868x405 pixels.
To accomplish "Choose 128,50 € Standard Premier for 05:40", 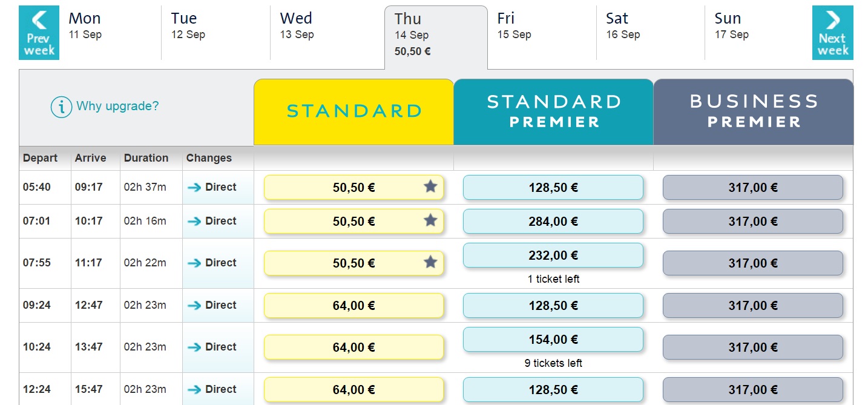I will tap(553, 188).
